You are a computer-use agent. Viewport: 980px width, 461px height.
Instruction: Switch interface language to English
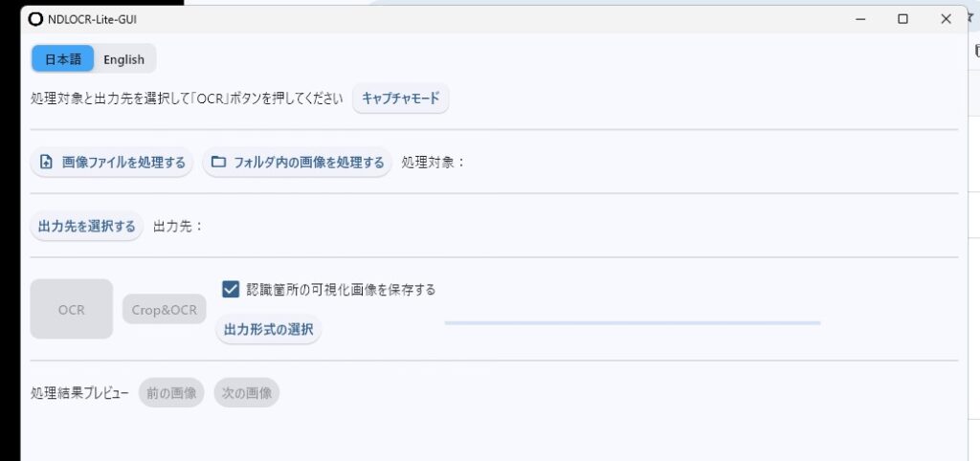[124, 59]
